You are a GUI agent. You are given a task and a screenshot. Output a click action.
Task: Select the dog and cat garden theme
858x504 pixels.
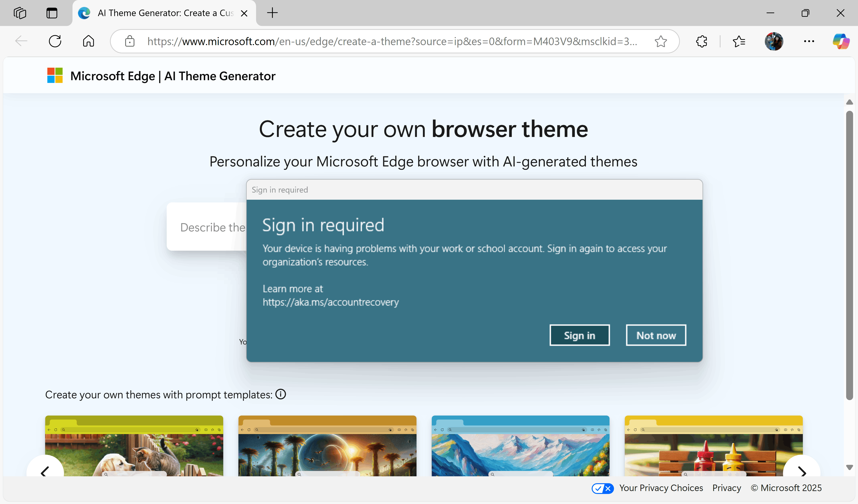[134, 446]
